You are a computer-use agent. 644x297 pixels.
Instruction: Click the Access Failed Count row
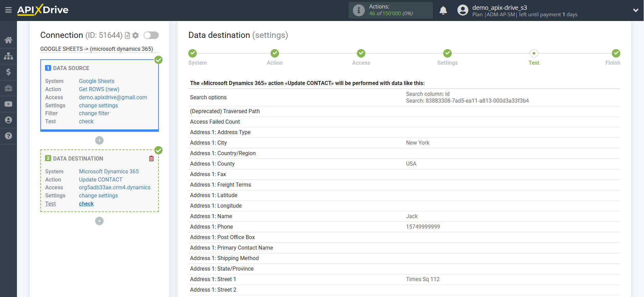[404, 122]
